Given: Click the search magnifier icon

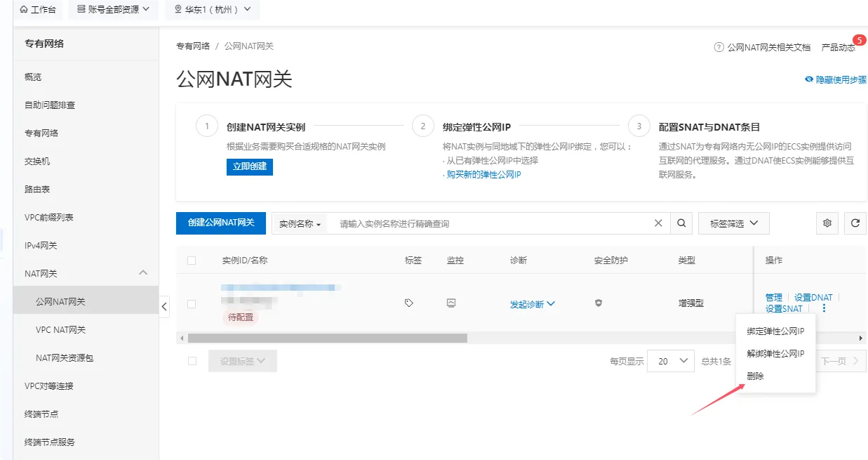Looking at the screenshot, I should (x=681, y=223).
